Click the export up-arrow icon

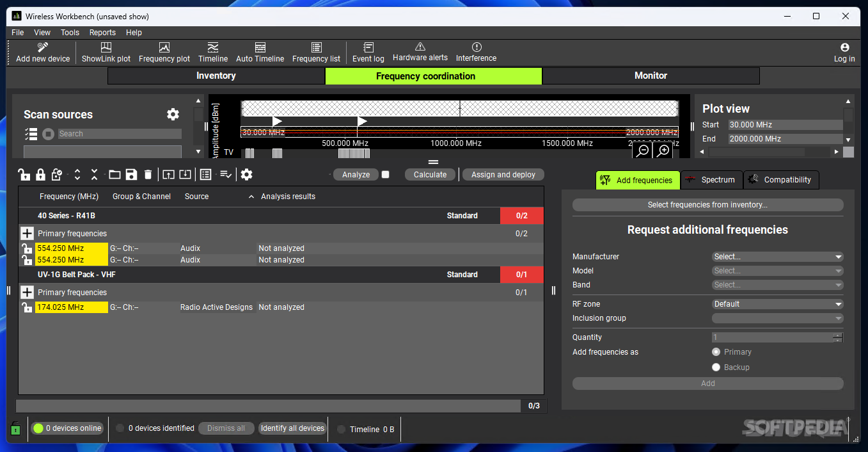(x=168, y=174)
